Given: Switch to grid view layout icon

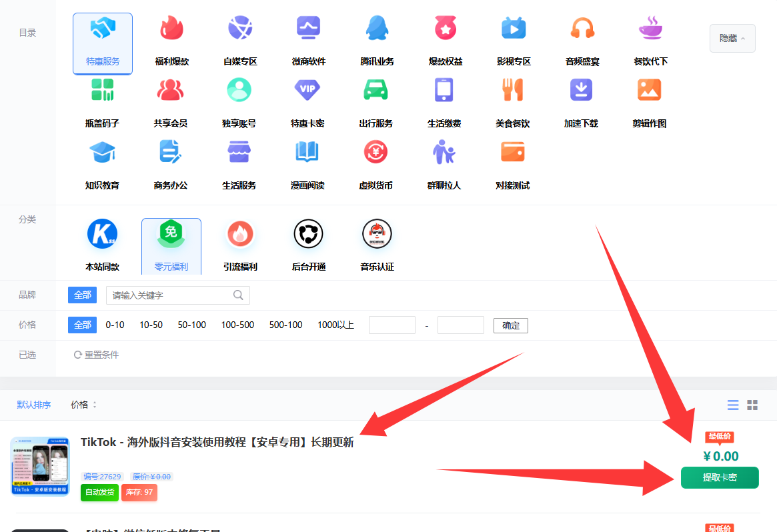Looking at the screenshot, I should [752, 405].
